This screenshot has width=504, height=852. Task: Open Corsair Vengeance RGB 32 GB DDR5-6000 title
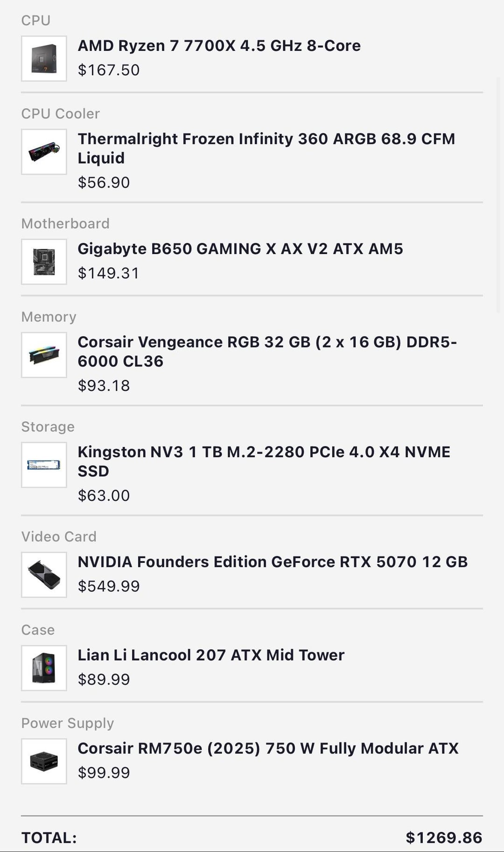(x=267, y=351)
